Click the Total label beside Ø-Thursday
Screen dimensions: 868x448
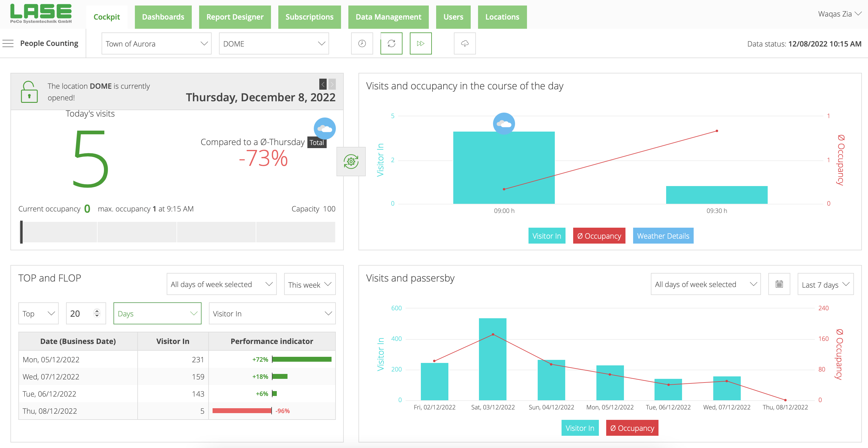click(317, 143)
